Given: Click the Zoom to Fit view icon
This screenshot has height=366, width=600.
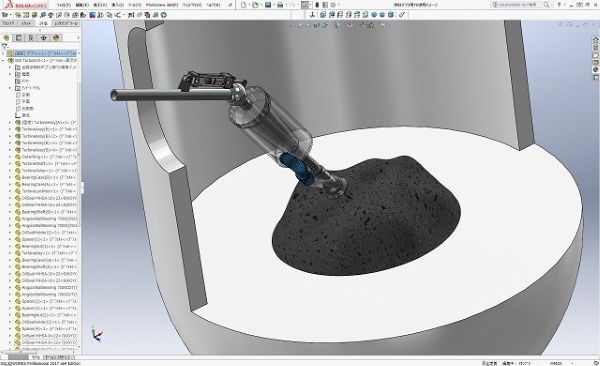Looking at the screenshot, I should click(292, 25).
